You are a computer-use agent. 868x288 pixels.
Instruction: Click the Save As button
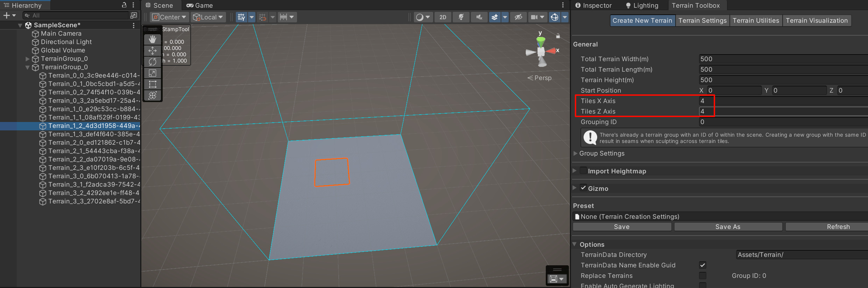(x=728, y=227)
